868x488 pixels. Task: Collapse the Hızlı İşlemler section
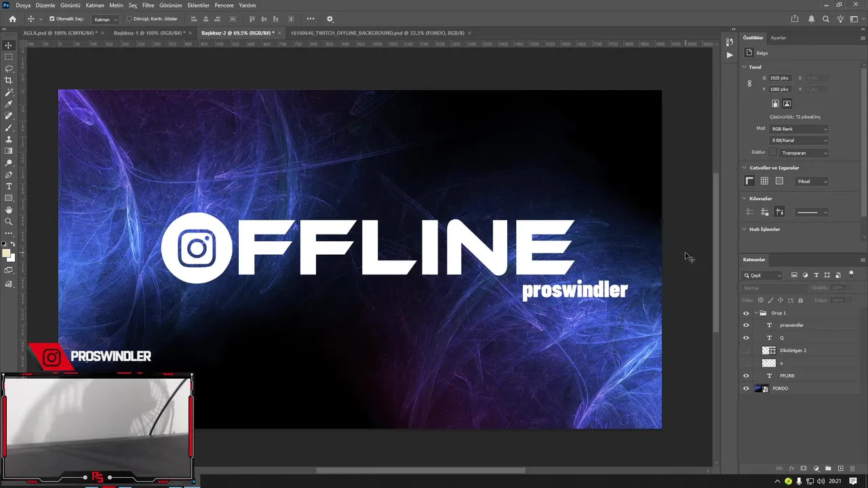(745, 229)
